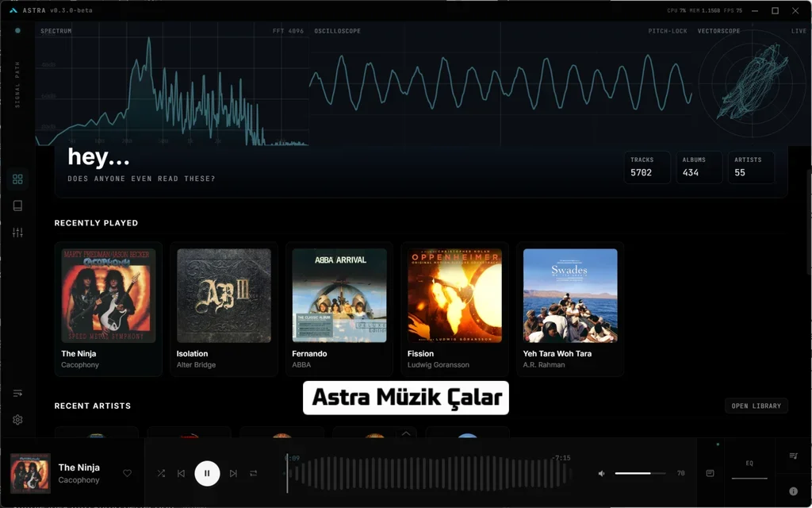This screenshot has height=508, width=812.
Task: Pause the currently playing track
Action: 207,474
